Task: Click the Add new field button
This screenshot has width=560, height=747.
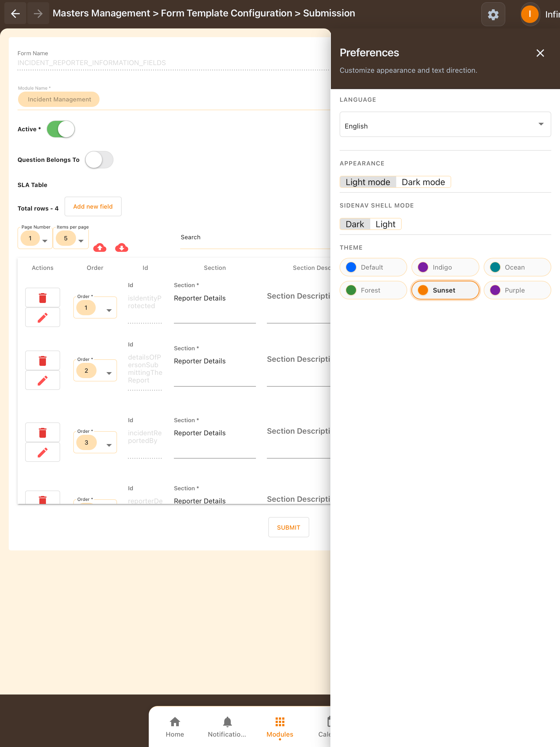Action: click(x=93, y=206)
